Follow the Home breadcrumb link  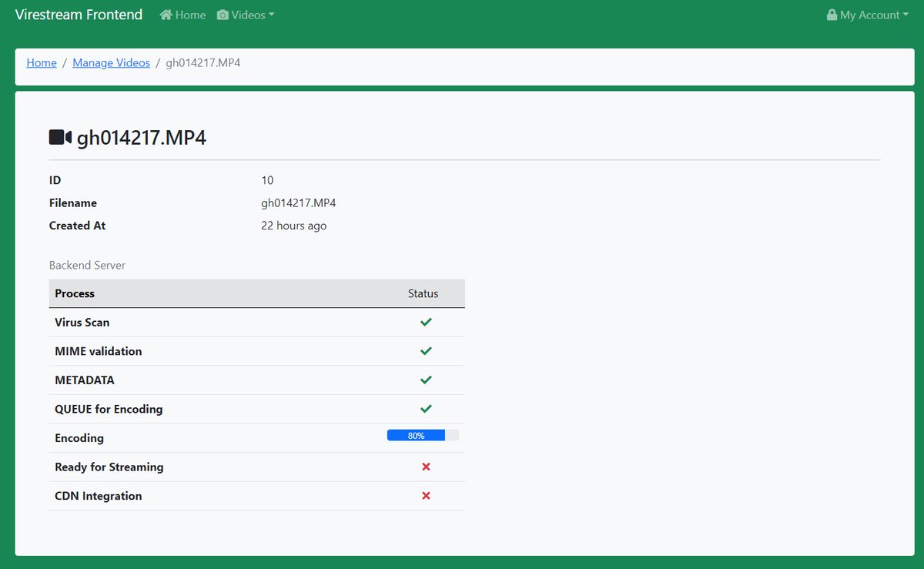[x=42, y=63]
